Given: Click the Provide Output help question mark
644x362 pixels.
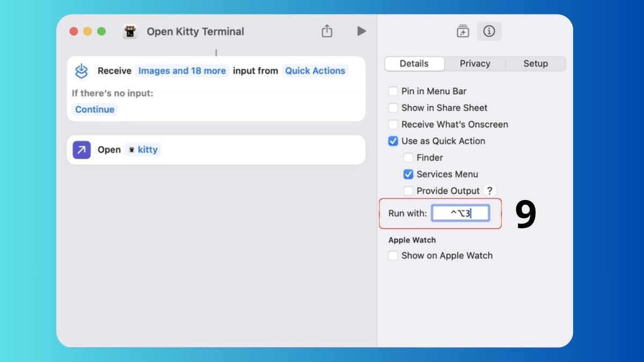Looking at the screenshot, I should coord(489,190).
